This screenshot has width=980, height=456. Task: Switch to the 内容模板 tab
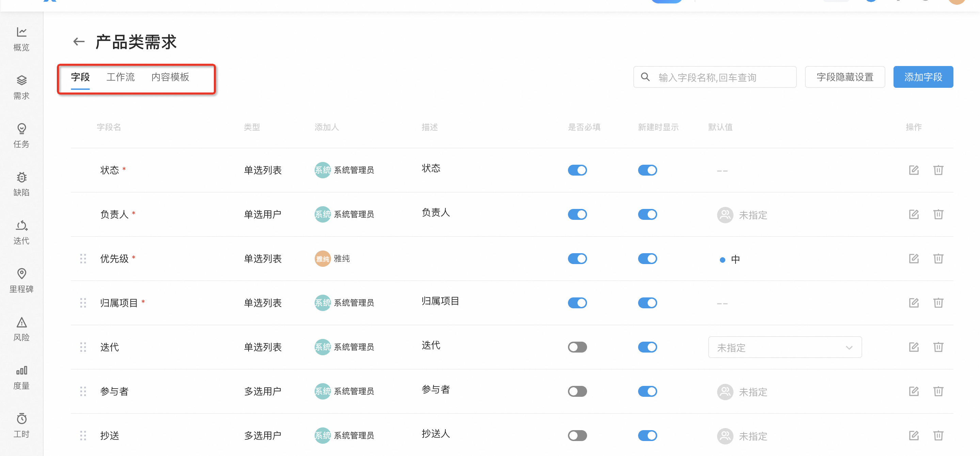pos(170,77)
